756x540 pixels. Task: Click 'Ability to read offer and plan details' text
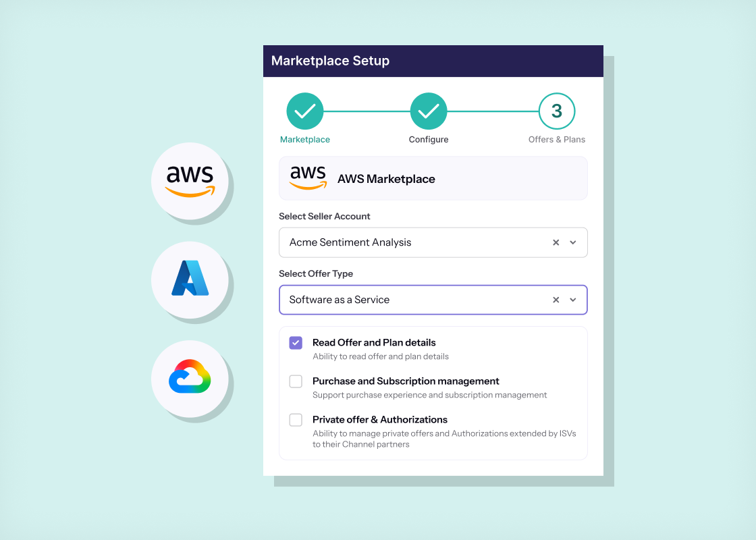381,357
